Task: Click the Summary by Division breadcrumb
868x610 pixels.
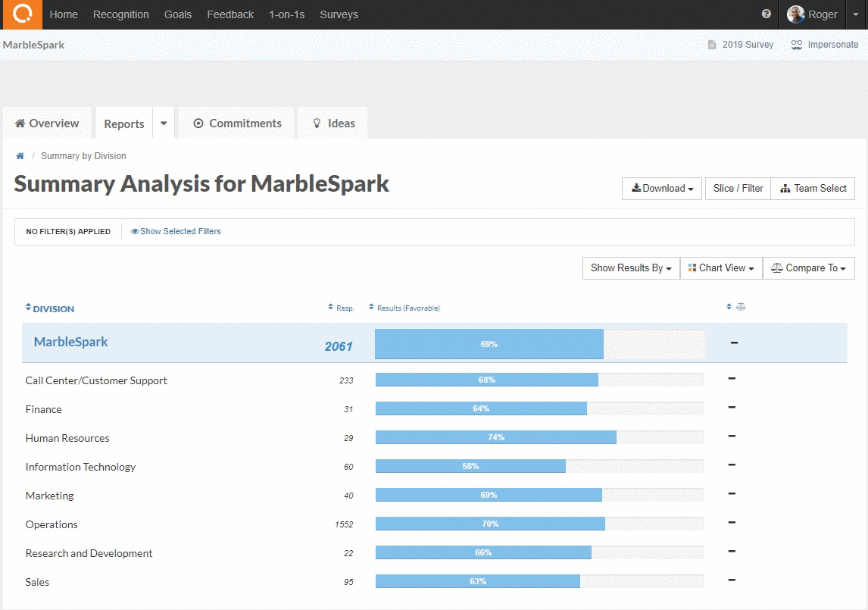Action: click(x=83, y=155)
